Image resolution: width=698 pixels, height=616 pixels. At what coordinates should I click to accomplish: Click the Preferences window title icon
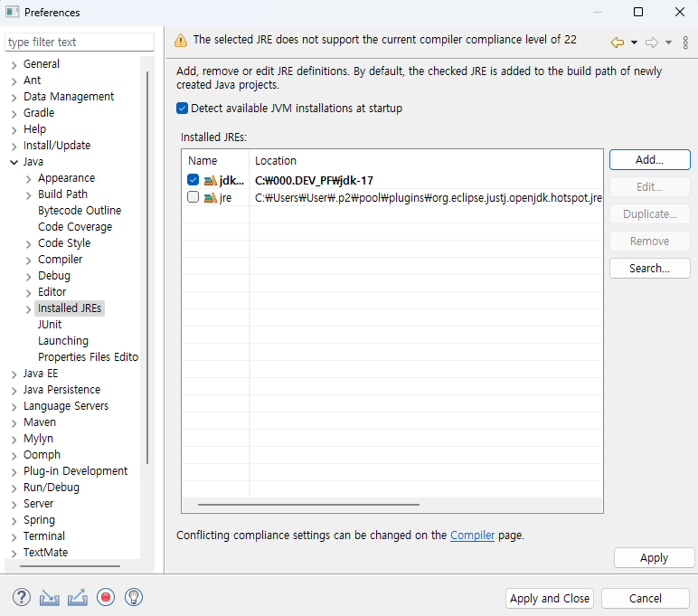pos(12,12)
